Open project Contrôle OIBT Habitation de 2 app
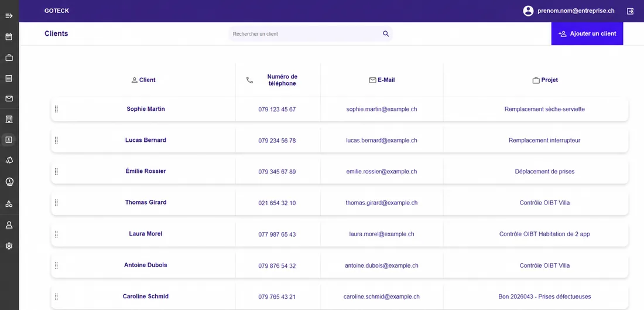This screenshot has width=644, height=310. click(x=544, y=234)
